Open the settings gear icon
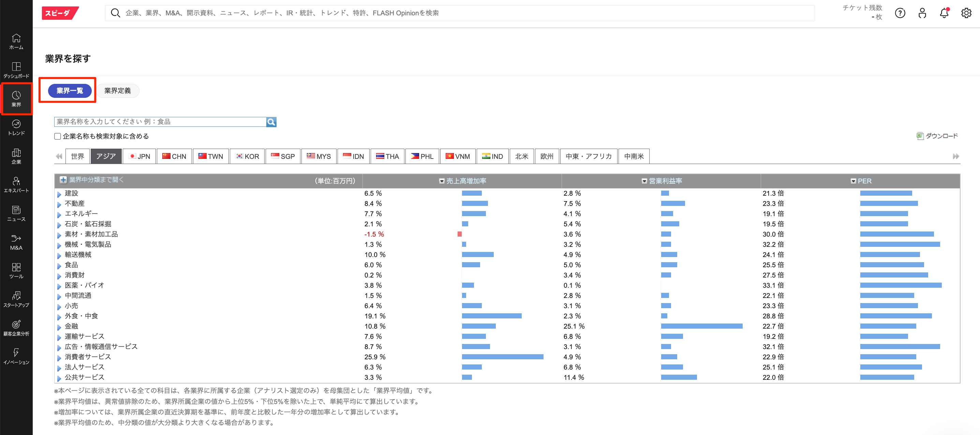980x435 pixels. point(966,13)
